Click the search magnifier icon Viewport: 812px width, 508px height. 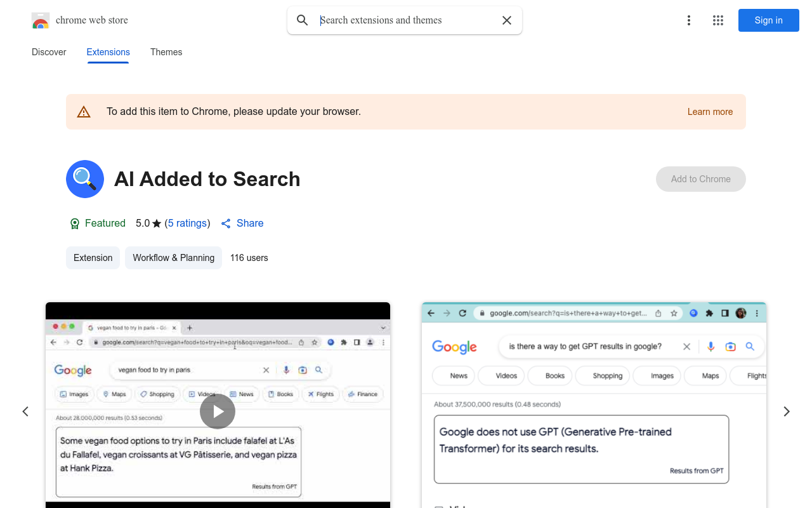(303, 20)
